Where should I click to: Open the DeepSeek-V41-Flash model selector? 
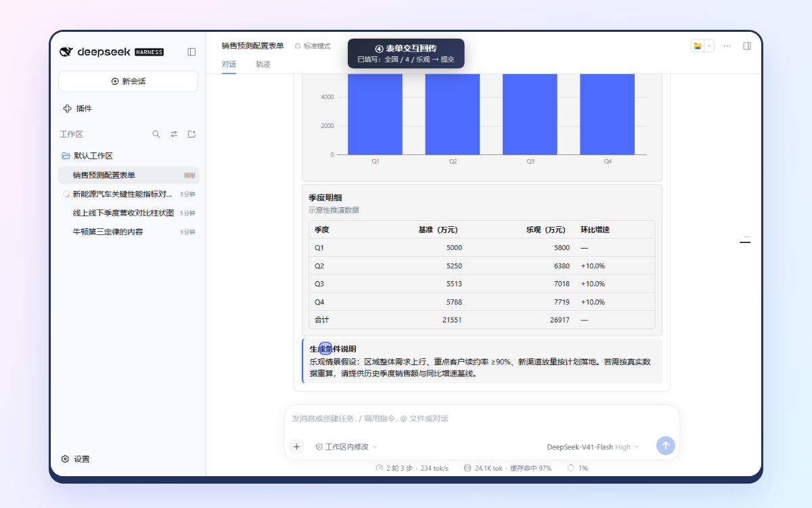[x=593, y=447]
